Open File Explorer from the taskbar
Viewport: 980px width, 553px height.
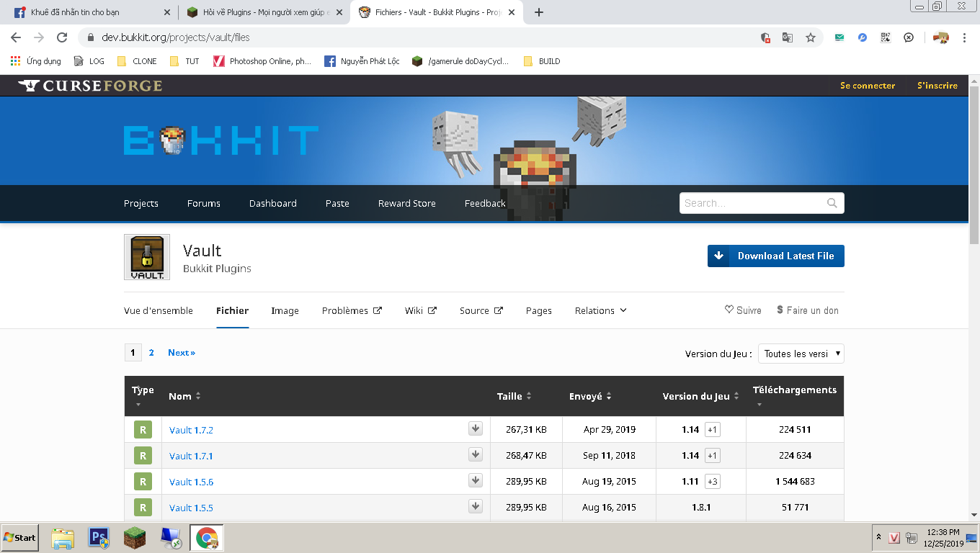(63, 538)
